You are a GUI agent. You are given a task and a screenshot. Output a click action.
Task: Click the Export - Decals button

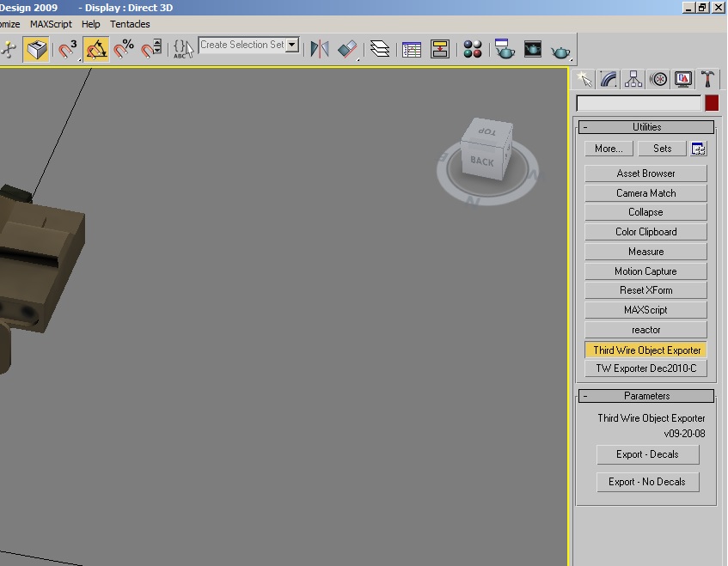648,454
